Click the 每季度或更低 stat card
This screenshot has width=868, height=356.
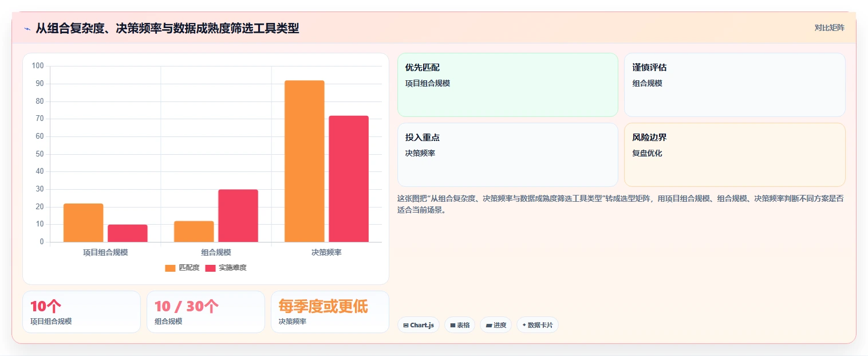[330, 312]
